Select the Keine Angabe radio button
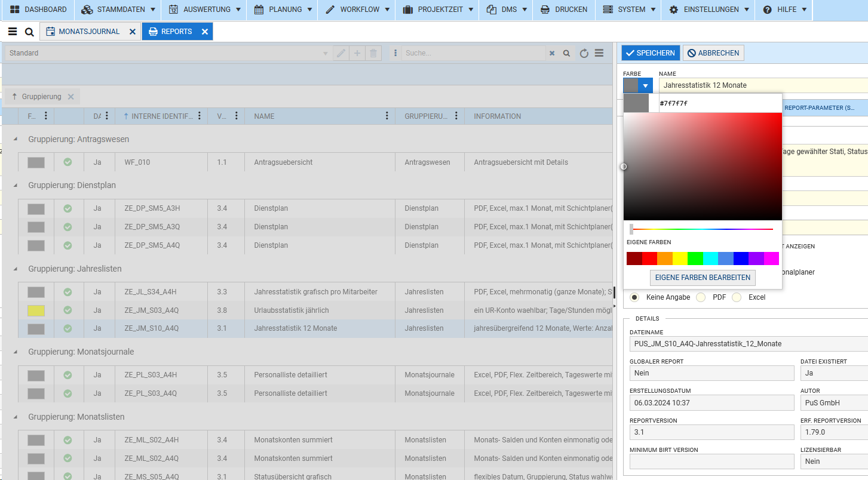The image size is (868, 480). (x=634, y=297)
